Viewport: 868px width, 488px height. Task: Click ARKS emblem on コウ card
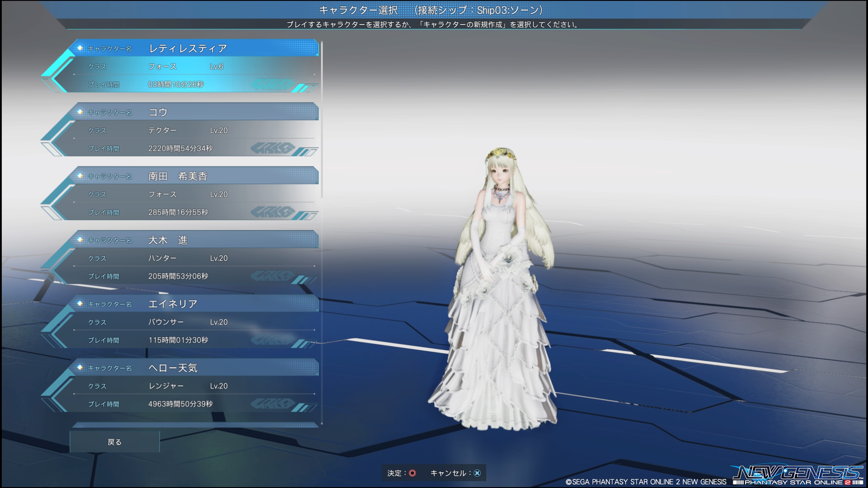tap(273, 148)
